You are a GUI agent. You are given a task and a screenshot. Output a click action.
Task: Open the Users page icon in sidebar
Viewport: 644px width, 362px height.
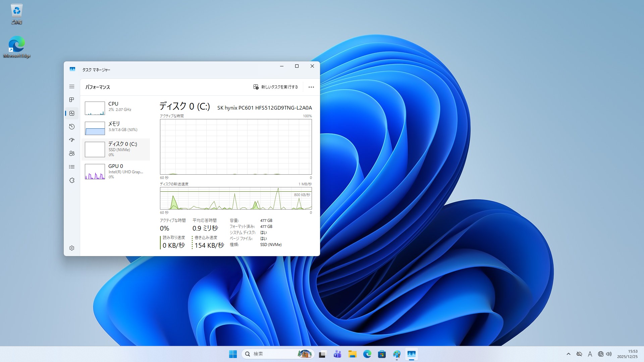click(x=72, y=154)
